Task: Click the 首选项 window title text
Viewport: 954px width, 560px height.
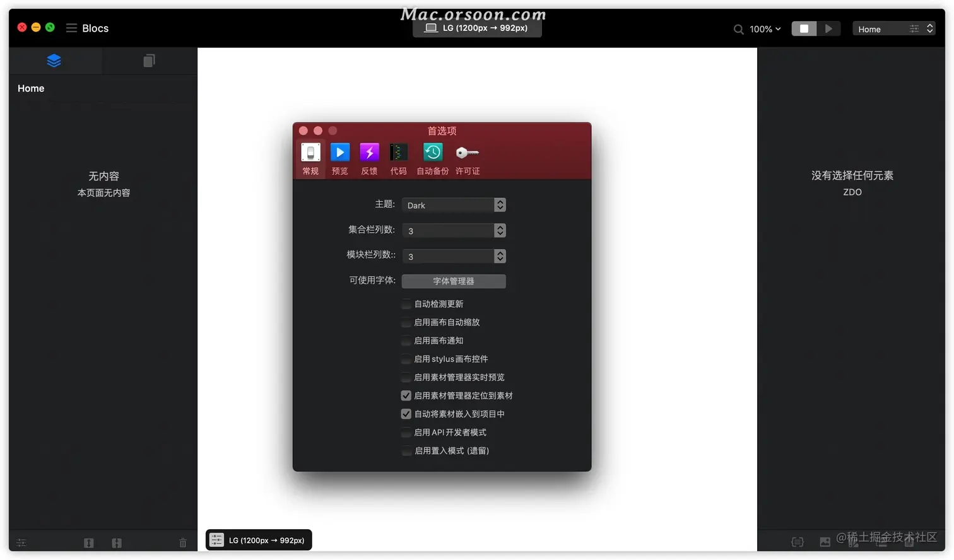Action: click(442, 131)
